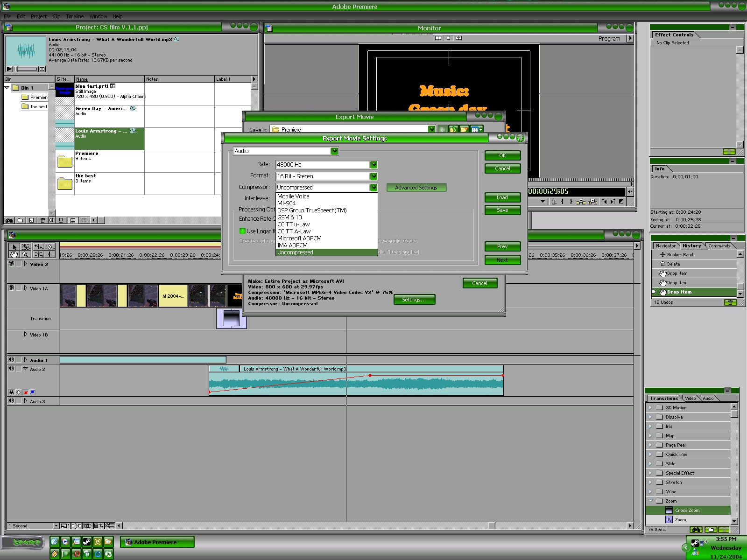Click the timeline horizontal scrollbar thumb
This screenshot has height=560, width=747.
(x=492, y=526)
